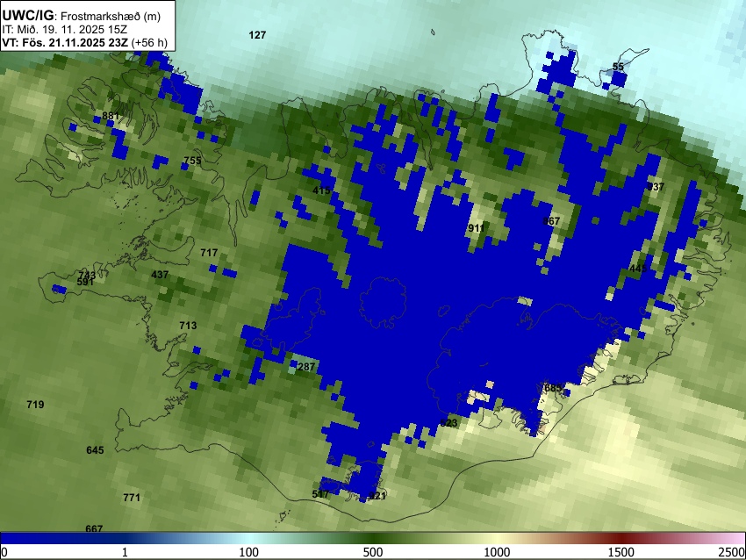
Task: Pick the dark red segment of the color scale
Action: pyautogui.click(x=621, y=538)
